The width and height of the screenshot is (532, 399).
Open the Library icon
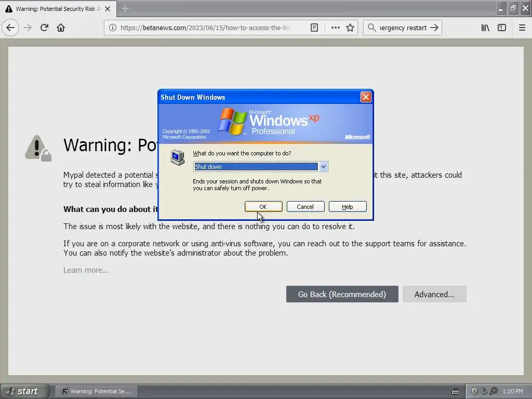[x=485, y=28]
